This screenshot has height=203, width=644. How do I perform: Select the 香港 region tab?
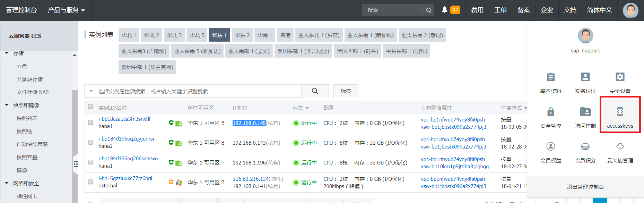coord(285,35)
